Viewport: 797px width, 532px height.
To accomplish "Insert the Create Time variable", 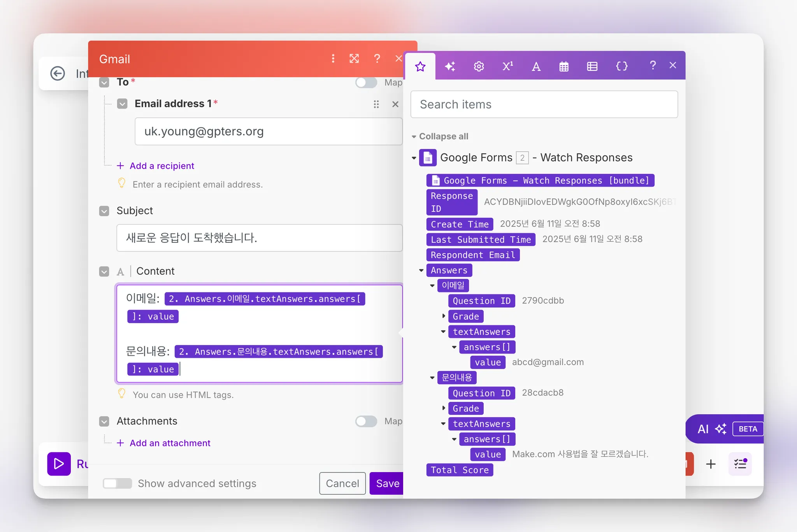I will [460, 224].
